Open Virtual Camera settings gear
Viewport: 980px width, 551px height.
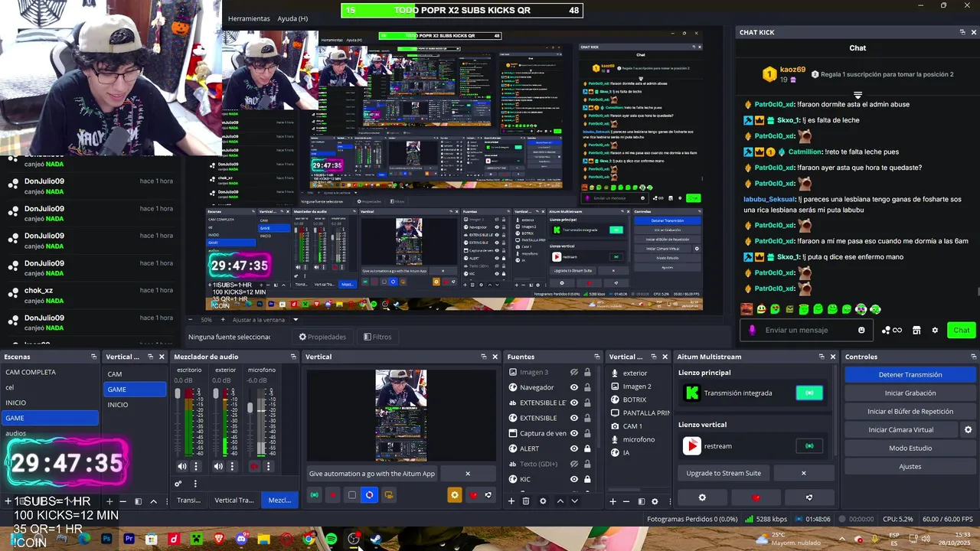pos(968,430)
